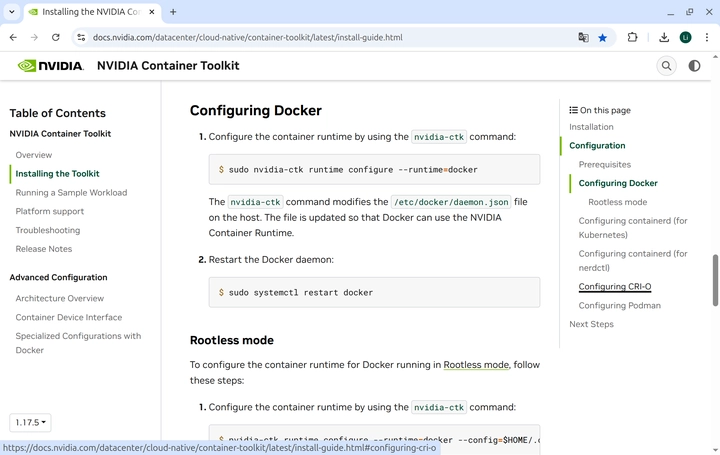Go back using the browser back arrow
The image size is (720, 455).
click(13, 37)
